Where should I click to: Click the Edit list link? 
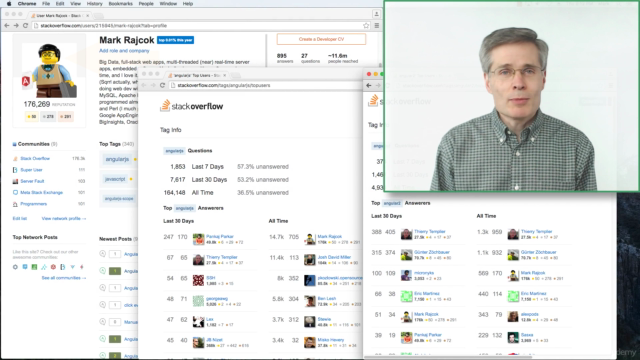point(20,219)
